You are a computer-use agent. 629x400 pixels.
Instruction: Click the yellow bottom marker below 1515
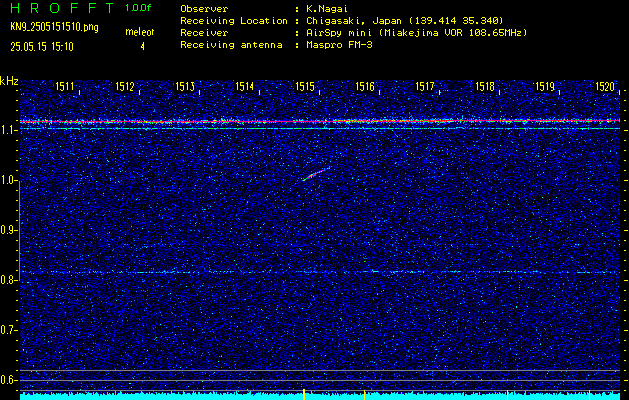pos(304,394)
